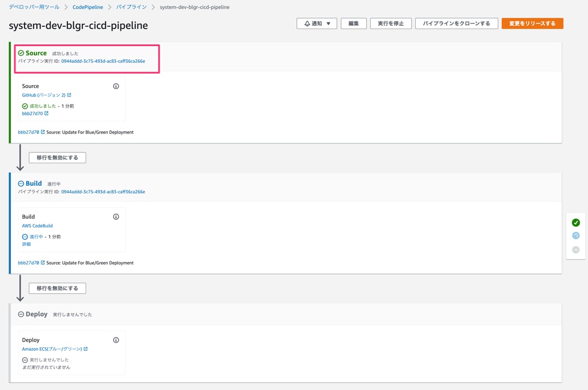Viewport: 588px width, 390px height.
Task: Open the info icon on the Build action card
Action: point(115,216)
